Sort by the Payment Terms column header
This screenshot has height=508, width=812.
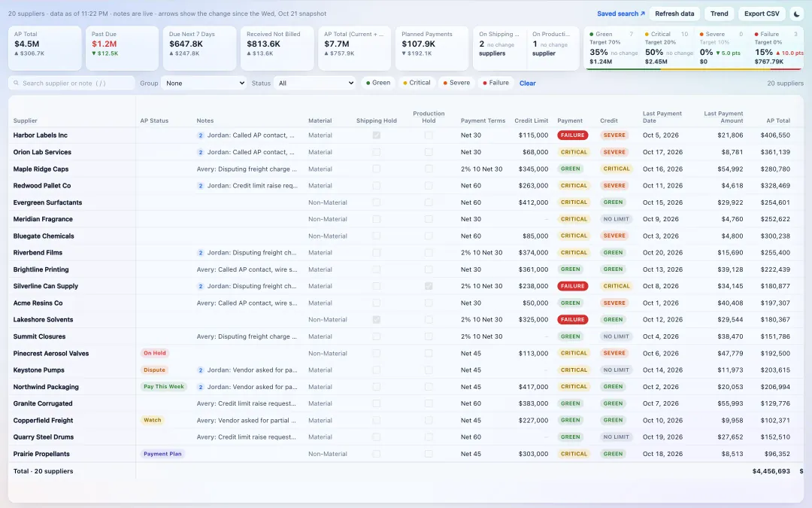point(483,120)
